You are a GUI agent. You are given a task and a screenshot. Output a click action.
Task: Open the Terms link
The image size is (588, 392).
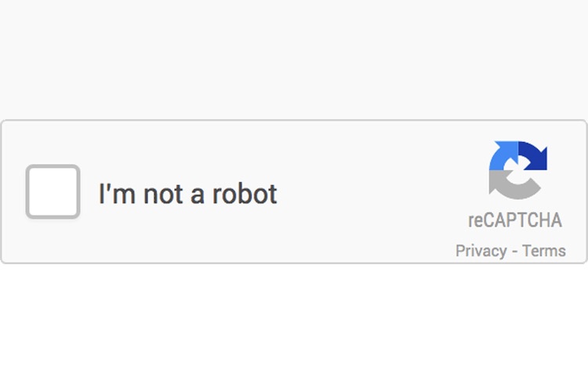544,251
